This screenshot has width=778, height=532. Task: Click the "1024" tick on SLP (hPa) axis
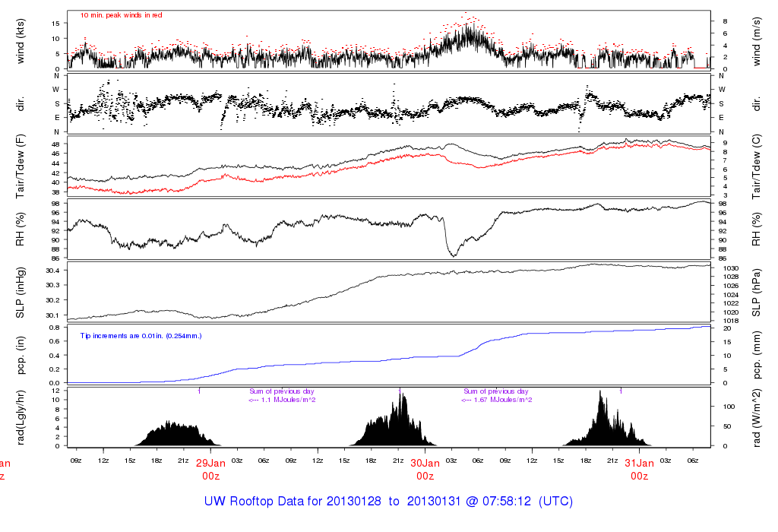pyautogui.click(x=731, y=295)
